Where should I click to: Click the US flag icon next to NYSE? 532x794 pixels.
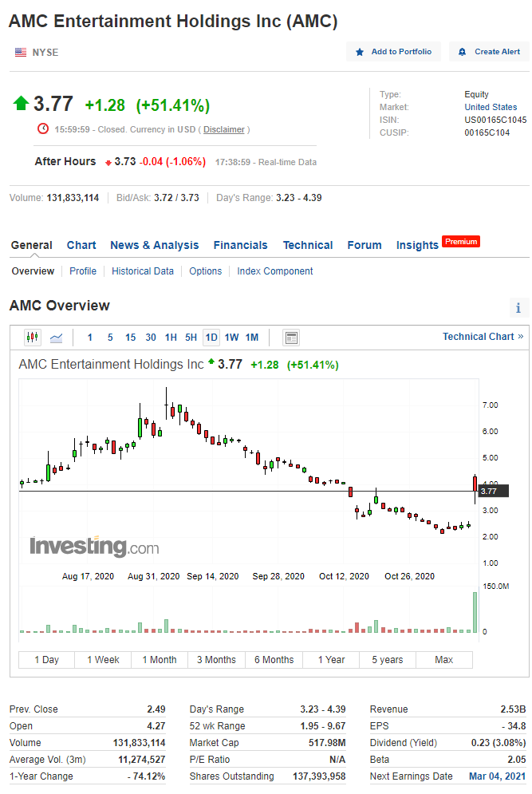21,52
